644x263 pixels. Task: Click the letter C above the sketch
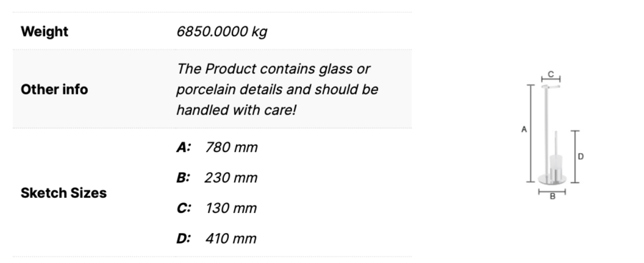(551, 74)
